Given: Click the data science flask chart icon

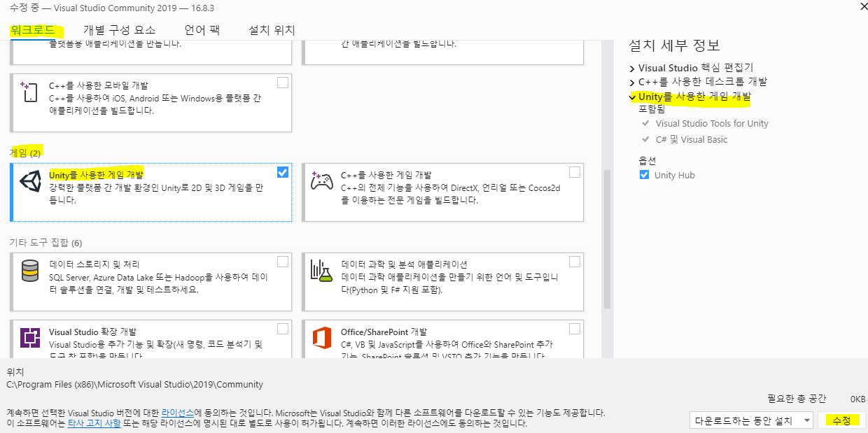Looking at the screenshot, I should coord(321,271).
